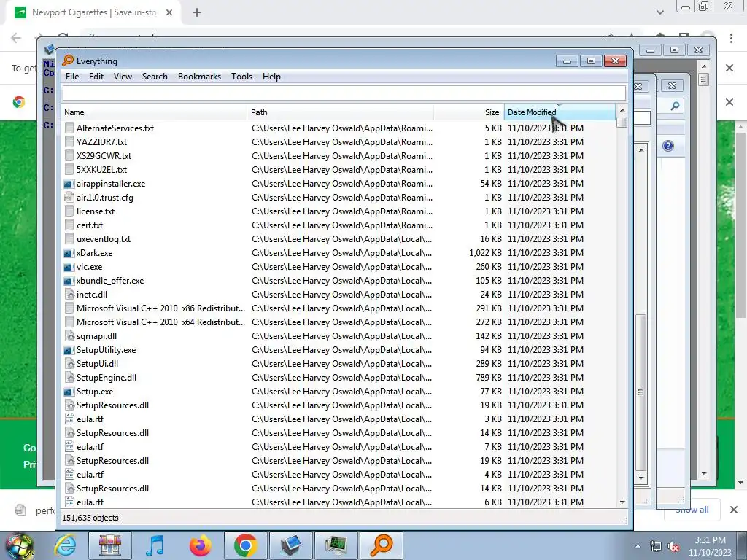The height and width of the screenshot is (560, 747).
Task: Select XS29GCWR.txt file name
Action: [x=104, y=156]
